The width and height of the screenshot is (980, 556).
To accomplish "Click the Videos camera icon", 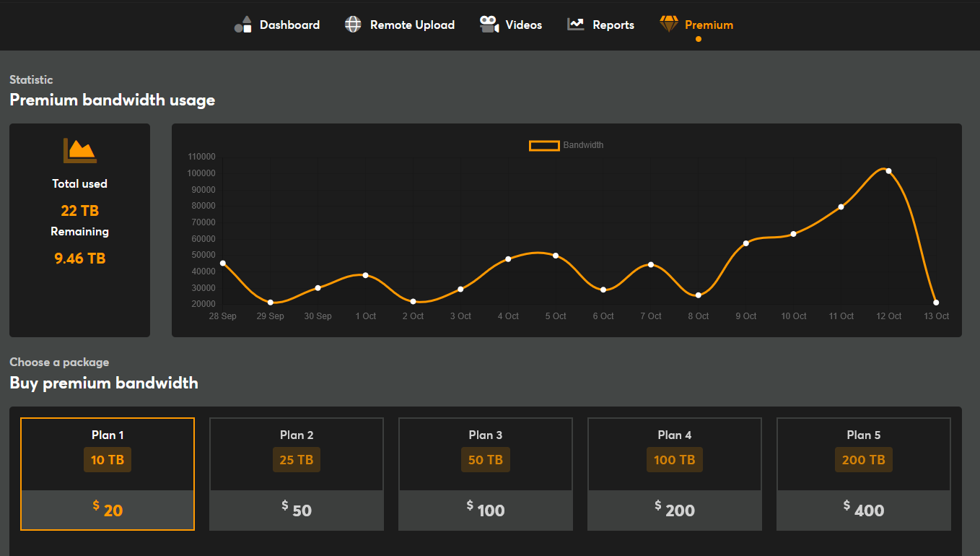I will [489, 25].
